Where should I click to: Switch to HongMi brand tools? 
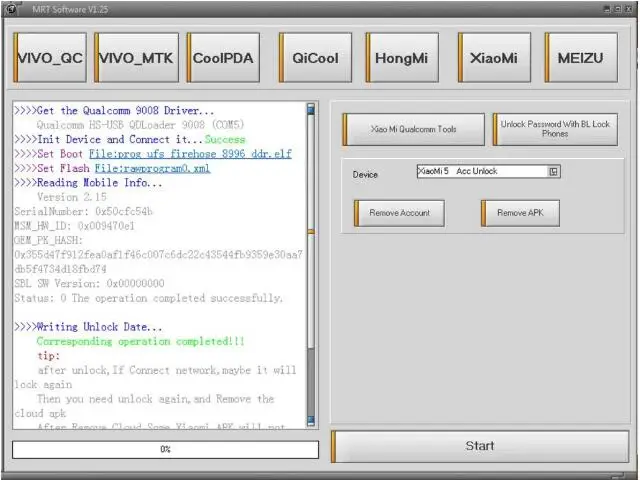(x=402, y=58)
